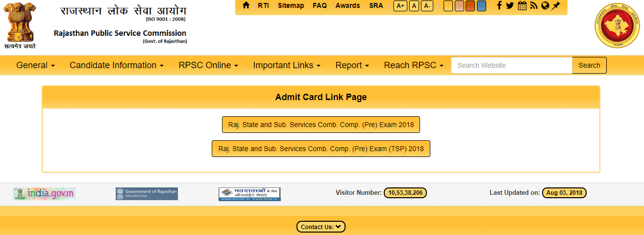Open the RTI link
Screen dimensions: 644x235
click(x=264, y=5)
